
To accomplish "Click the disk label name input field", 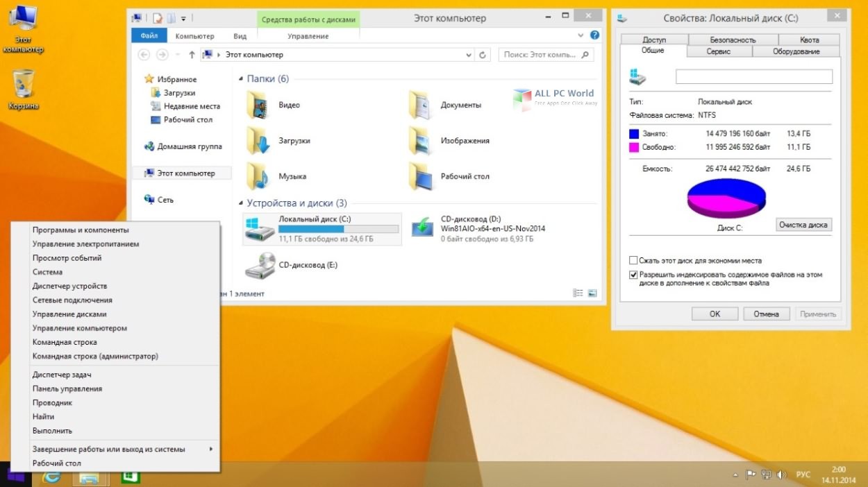I will tap(753, 76).
